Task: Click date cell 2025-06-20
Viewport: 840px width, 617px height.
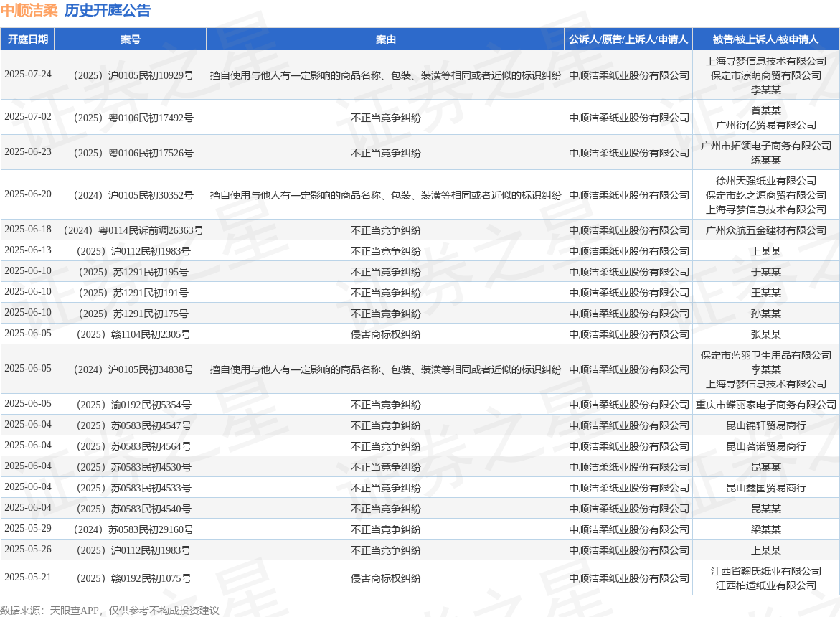Action: tap(28, 194)
